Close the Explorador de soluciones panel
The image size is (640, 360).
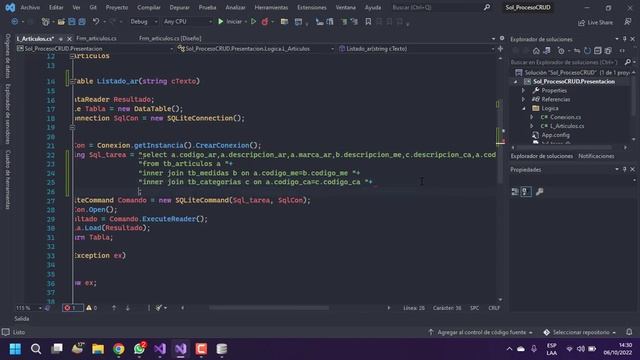[633, 39]
